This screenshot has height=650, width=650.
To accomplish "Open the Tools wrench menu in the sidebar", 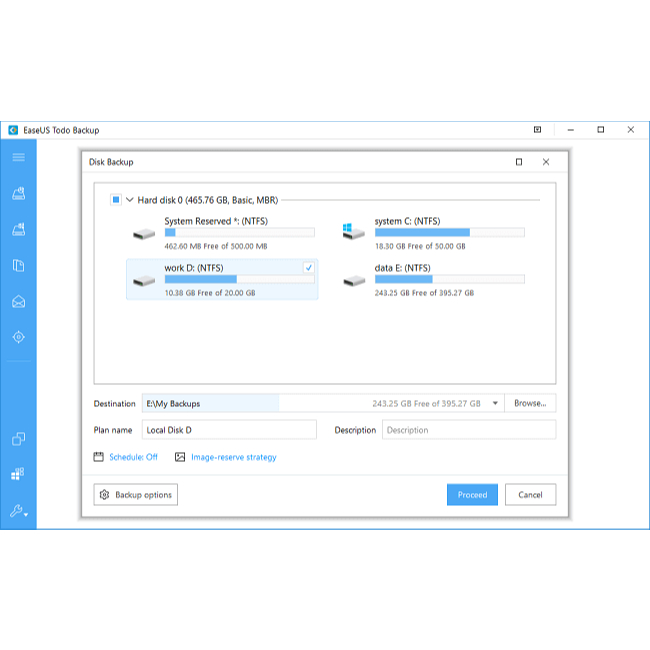I will 17,511.
